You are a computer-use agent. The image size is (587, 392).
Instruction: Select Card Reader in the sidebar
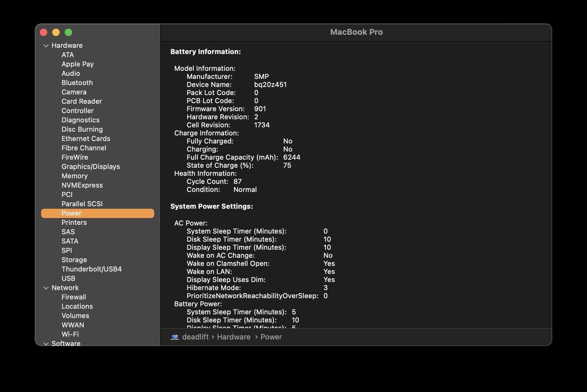(x=82, y=101)
